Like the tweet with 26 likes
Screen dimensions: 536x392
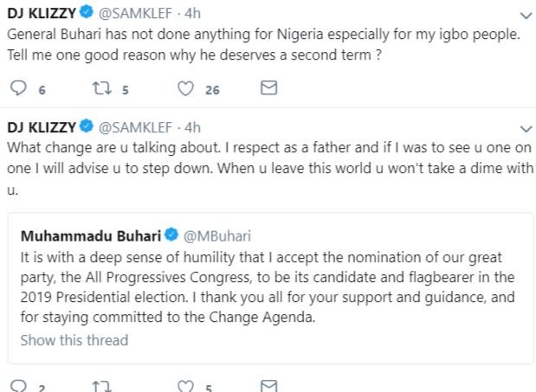point(184,87)
